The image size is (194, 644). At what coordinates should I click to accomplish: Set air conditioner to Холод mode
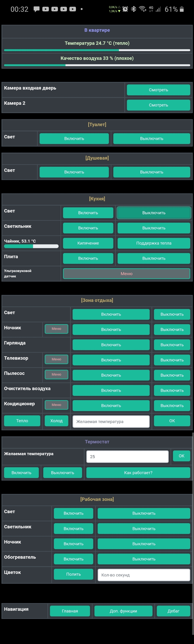(56, 421)
